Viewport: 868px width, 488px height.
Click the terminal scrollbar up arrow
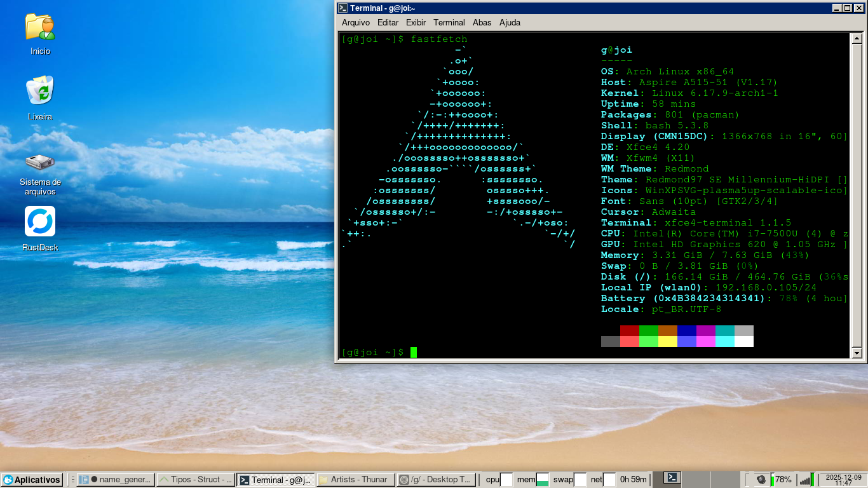click(856, 39)
